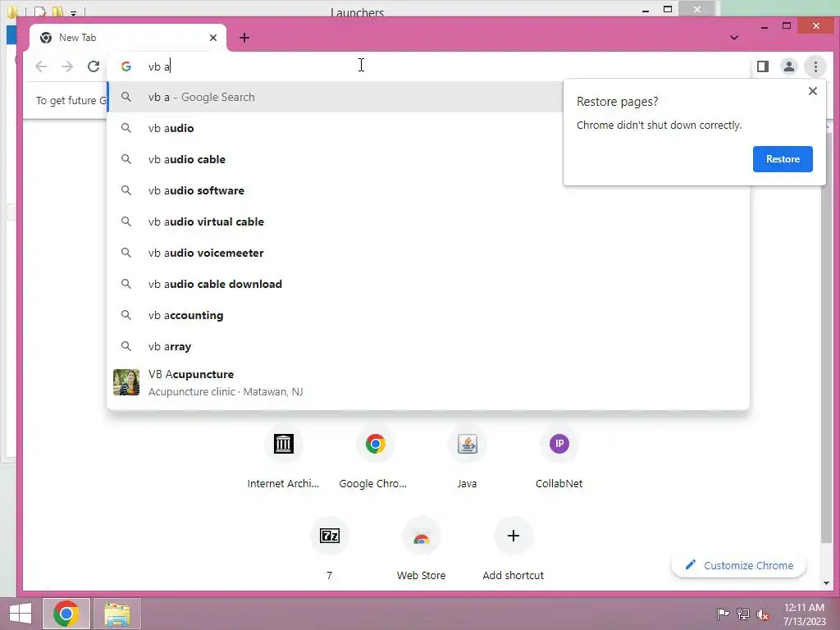
Task: Open the 7-Zip shortcut labeled 7
Action: tap(330, 550)
